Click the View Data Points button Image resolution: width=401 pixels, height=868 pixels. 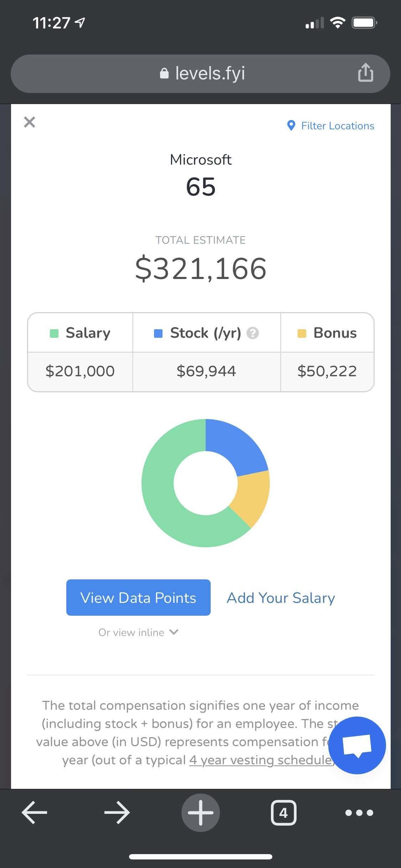click(x=138, y=598)
